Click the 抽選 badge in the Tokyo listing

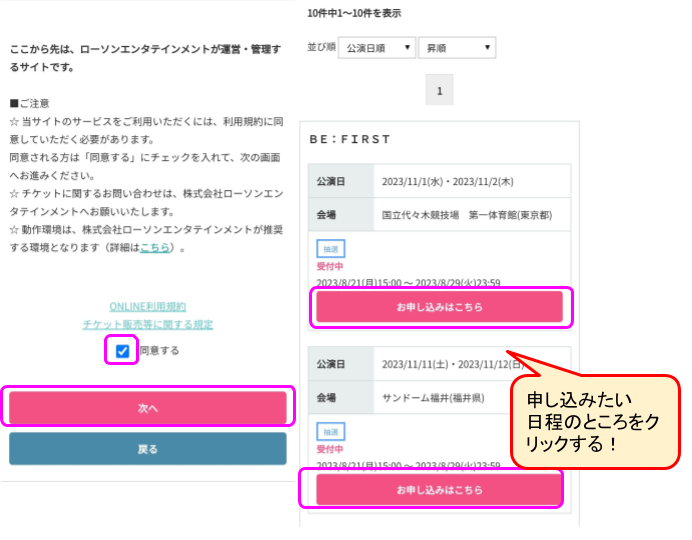[x=330, y=247]
